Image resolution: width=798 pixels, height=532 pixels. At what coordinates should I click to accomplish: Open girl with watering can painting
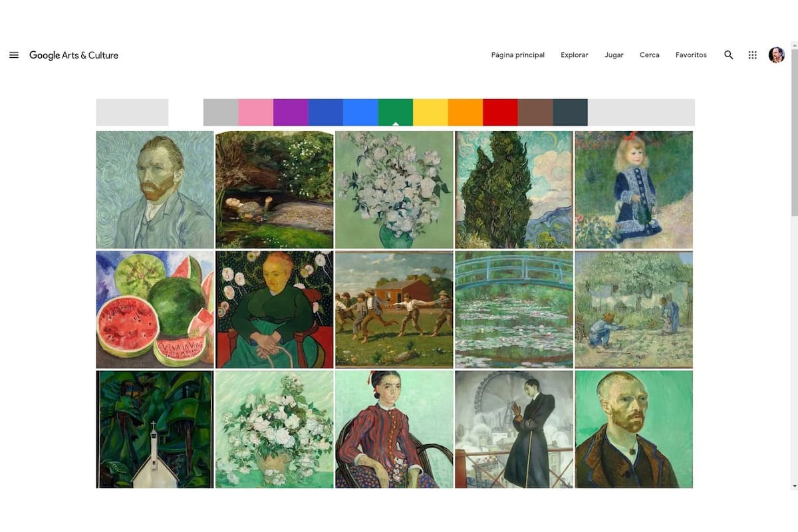click(x=634, y=190)
